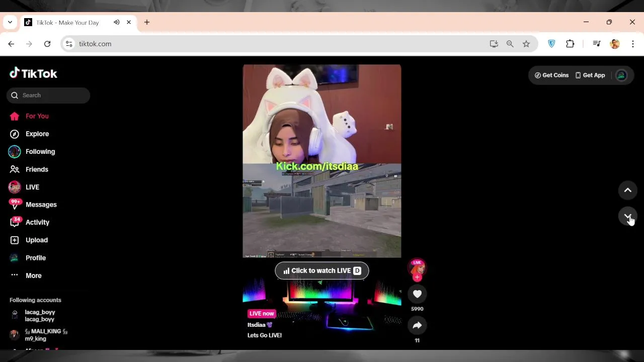Open Itsdiaa creator name
Viewport: 644px width, 362px height.
pos(260,325)
